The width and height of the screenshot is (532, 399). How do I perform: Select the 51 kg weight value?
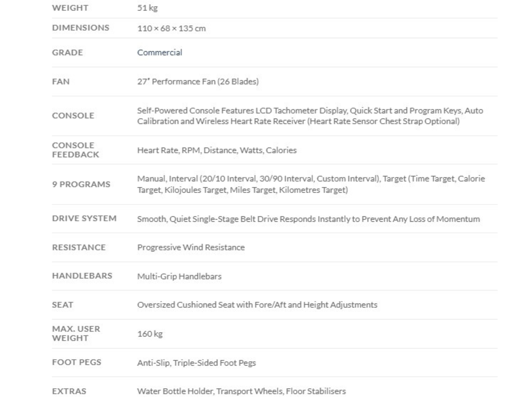tap(147, 8)
